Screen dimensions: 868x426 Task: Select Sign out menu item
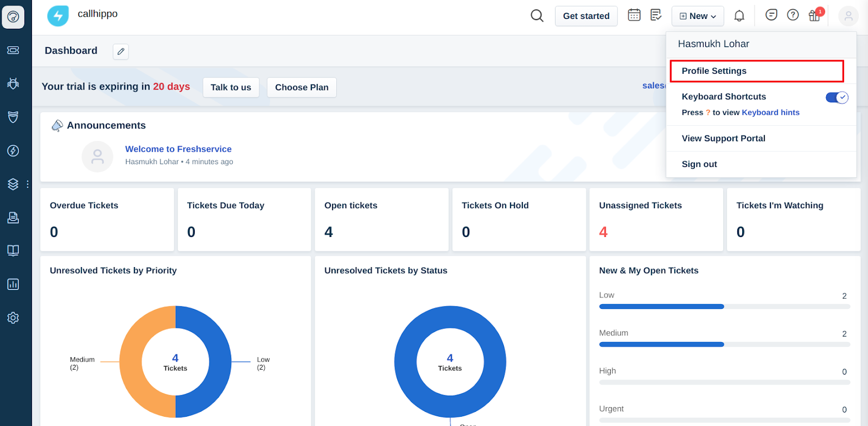(x=761, y=164)
